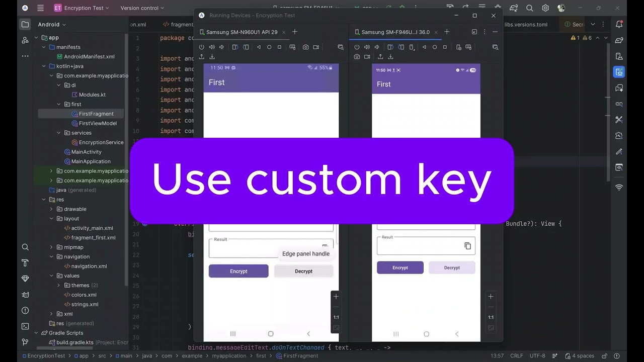Open the libs.versions.toml editor tab
Image resolution: width=644 pixels, height=362 pixels.
[x=526, y=24]
